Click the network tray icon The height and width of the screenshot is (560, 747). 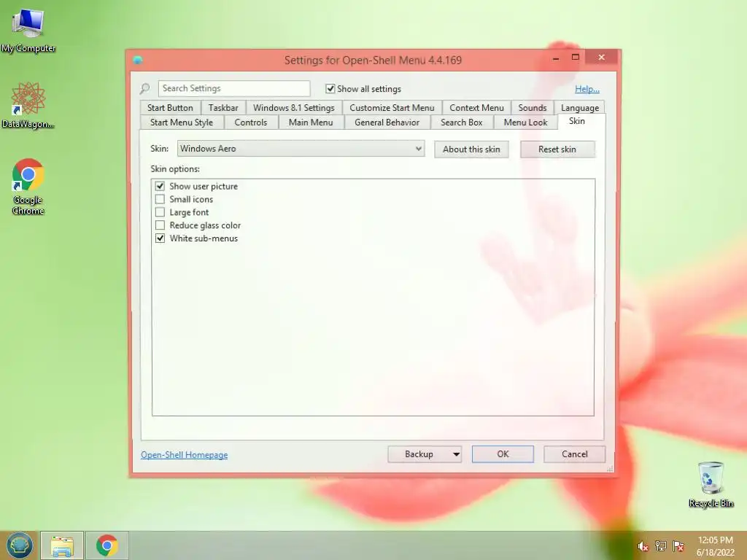[x=661, y=546]
